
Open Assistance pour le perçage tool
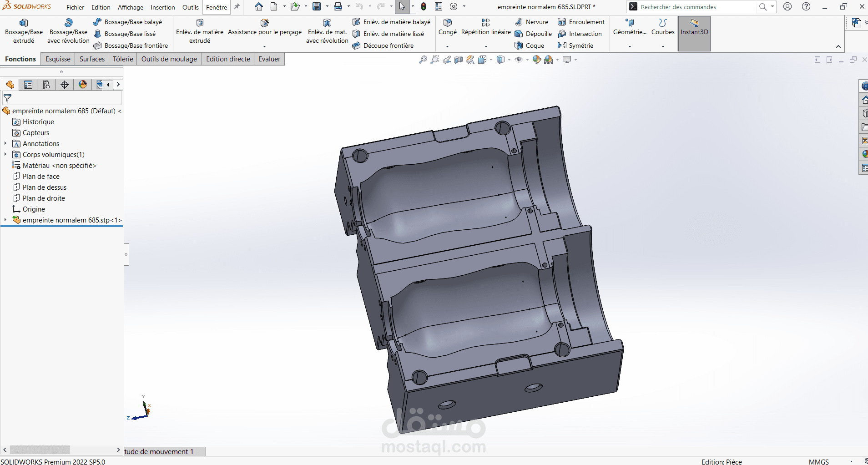[265, 28]
